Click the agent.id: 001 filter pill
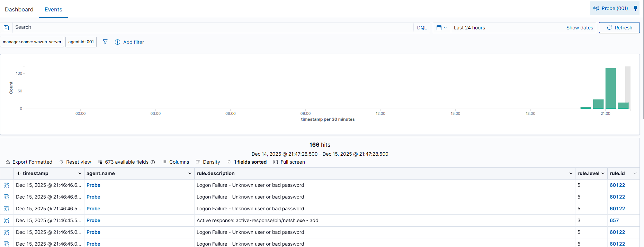This screenshot has width=644, height=247. [x=81, y=42]
